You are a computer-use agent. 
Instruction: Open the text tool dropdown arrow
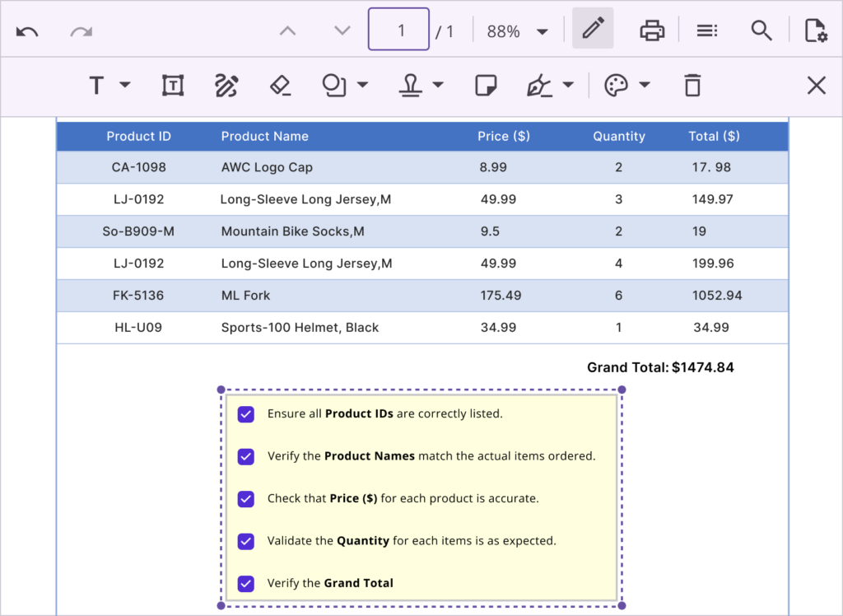124,85
